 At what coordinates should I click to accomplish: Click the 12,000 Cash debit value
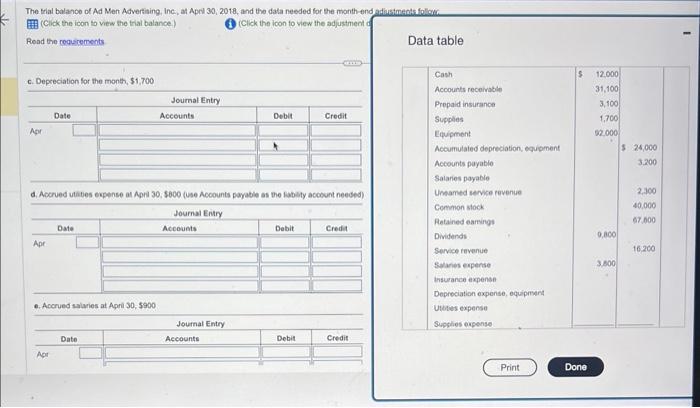pyautogui.click(x=607, y=75)
